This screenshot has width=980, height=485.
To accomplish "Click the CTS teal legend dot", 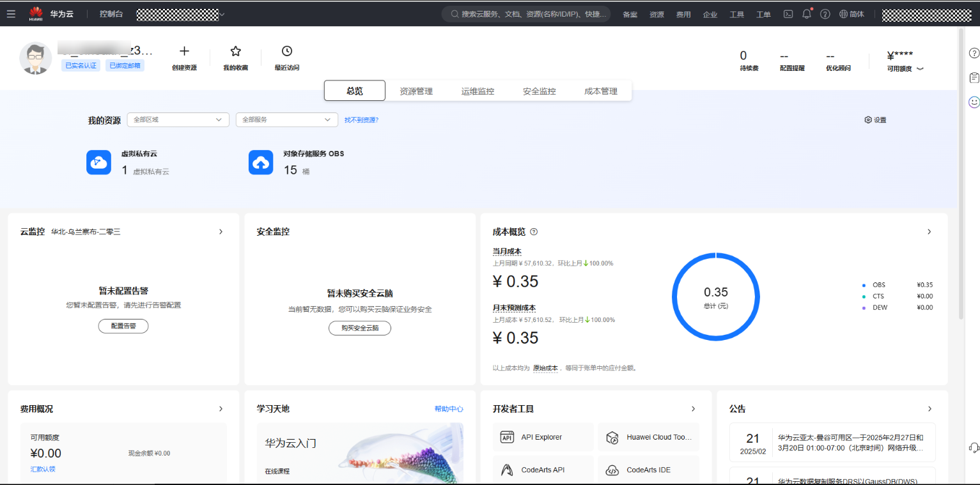I will click(x=864, y=296).
